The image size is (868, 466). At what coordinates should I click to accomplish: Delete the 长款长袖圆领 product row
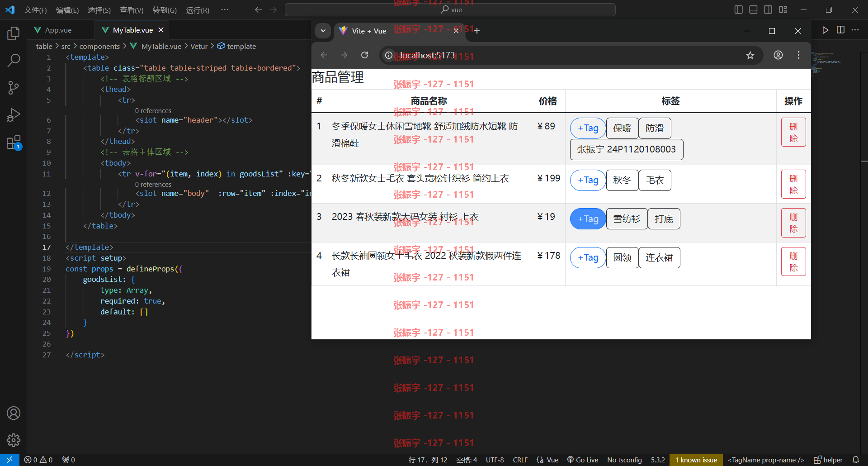tap(793, 262)
